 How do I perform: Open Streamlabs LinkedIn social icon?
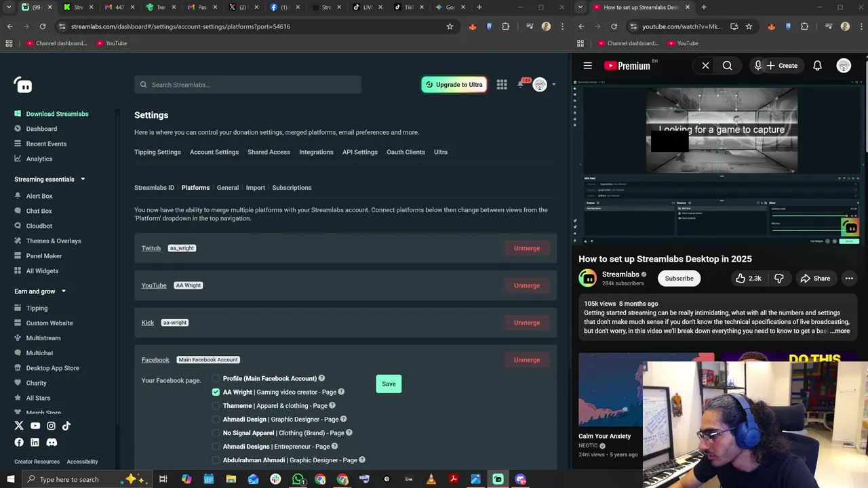point(35,442)
